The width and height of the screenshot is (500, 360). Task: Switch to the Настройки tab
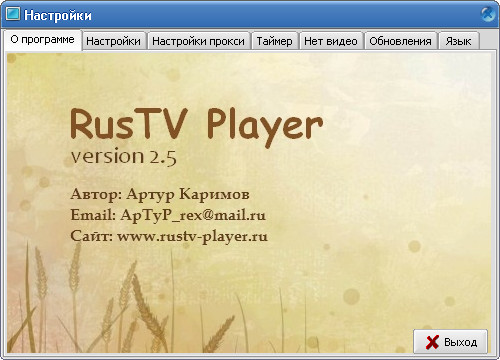point(113,41)
